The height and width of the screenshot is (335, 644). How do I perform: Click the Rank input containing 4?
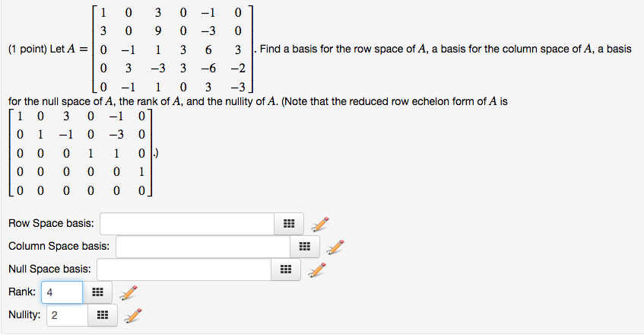(x=62, y=292)
